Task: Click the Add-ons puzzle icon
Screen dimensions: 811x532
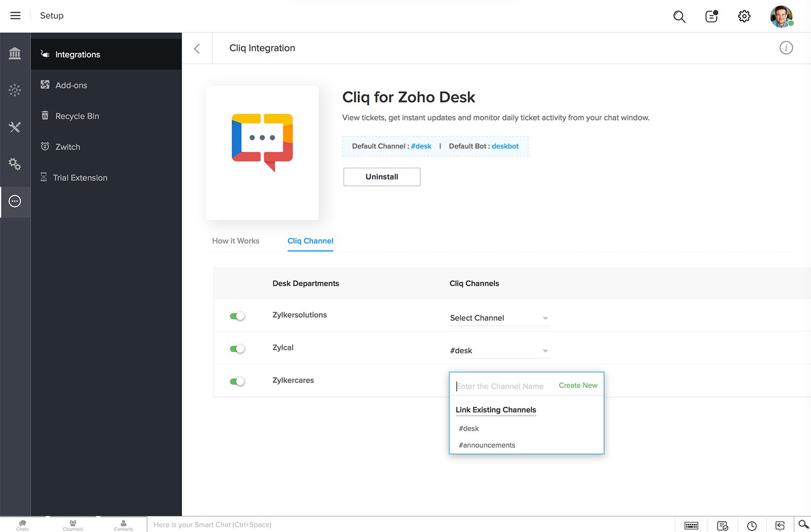Action: click(x=45, y=85)
